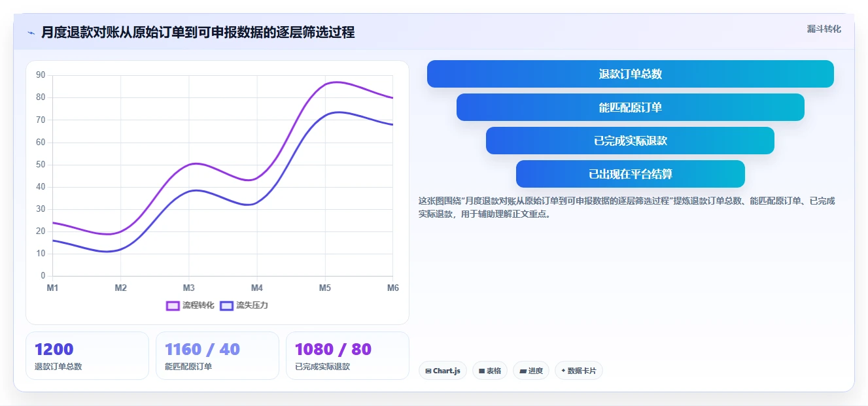Screen dimensions: 868x406
Task: Click the description paragraph below the funnel
Action: [x=627, y=207]
